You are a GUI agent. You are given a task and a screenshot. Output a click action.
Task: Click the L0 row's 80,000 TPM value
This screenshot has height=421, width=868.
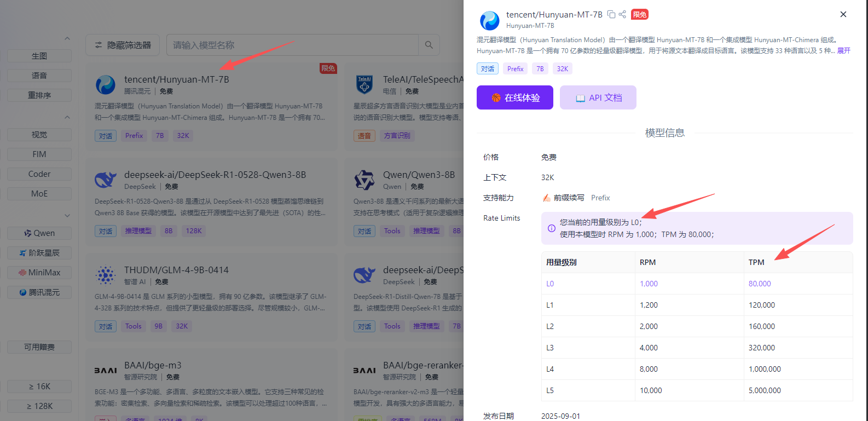pos(760,284)
